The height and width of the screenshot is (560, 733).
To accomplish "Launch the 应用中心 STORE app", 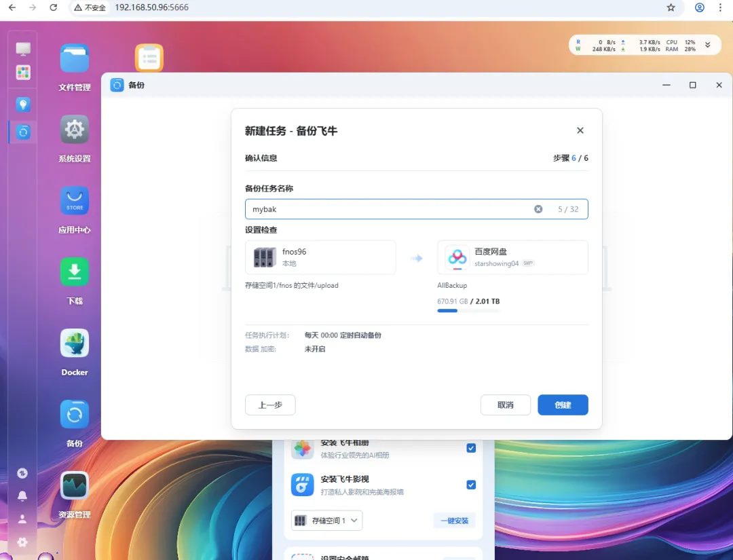I will pos(75,200).
